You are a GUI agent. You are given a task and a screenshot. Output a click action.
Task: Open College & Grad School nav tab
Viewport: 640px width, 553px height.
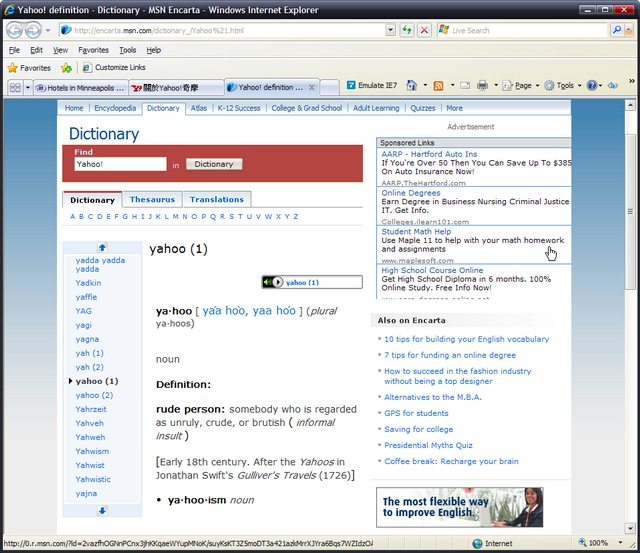pyautogui.click(x=307, y=108)
